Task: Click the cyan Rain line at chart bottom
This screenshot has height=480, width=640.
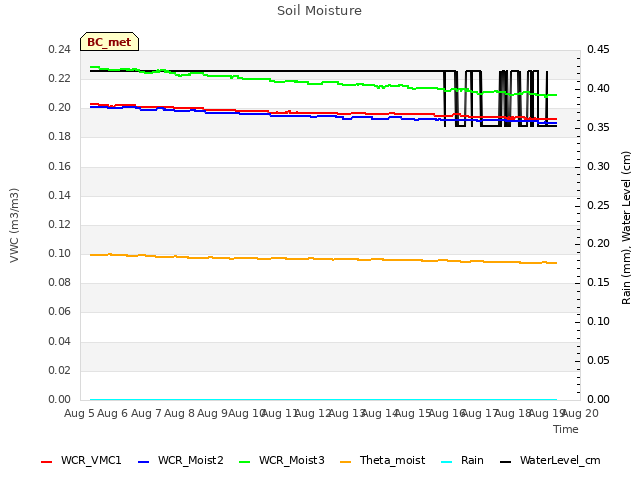Action: pos(322,400)
